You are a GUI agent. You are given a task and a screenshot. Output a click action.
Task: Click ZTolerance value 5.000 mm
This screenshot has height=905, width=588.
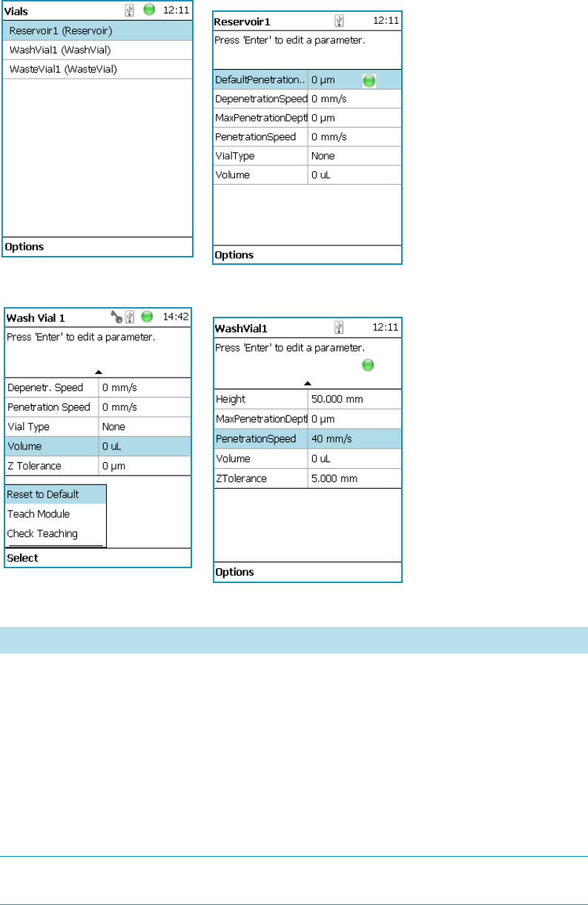(x=334, y=478)
